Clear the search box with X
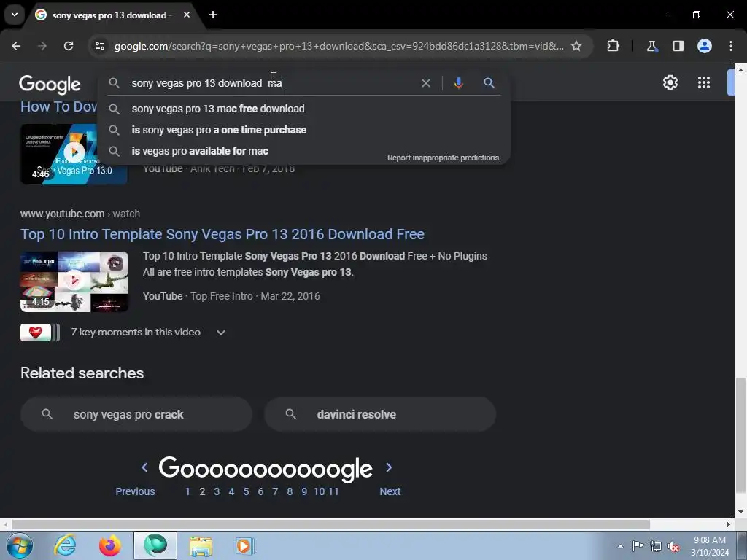 [426, 83]
